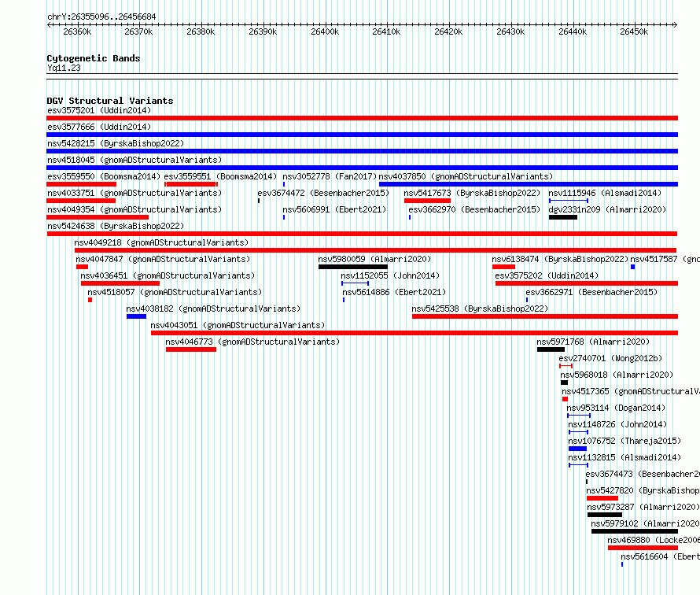The width and height of the screenshot is (700, 595).
Task: Open nsv4049354 (gnomADStructuralVariants) variant
Action: pyautogui.click(x=134, y=209)
